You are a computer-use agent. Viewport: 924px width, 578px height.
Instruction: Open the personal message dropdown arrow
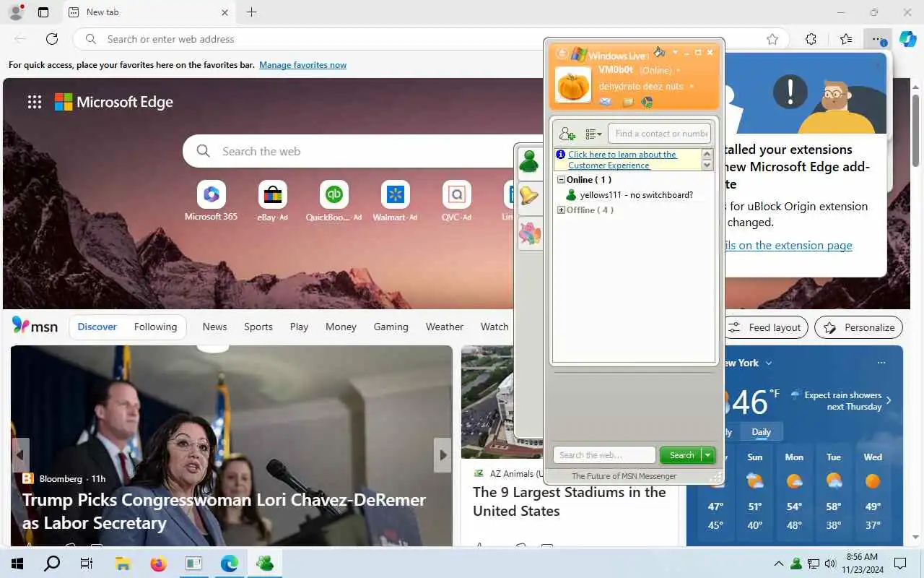[x=692, y=86]
